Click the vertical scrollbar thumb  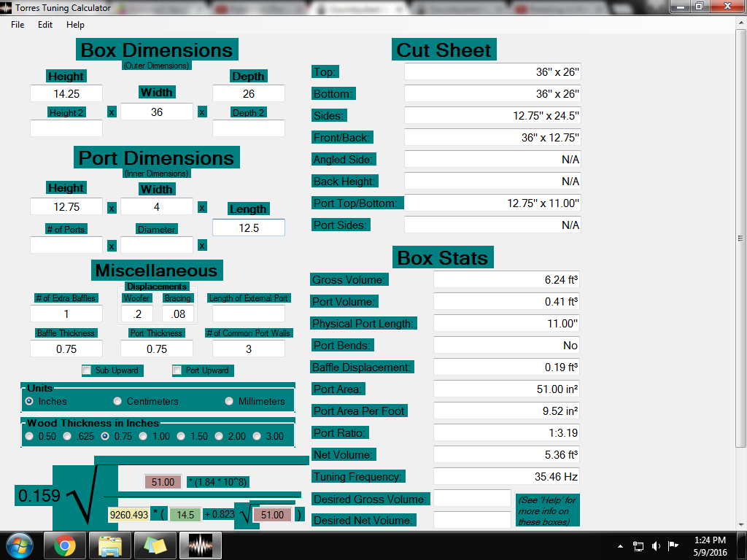coord(740,238)
